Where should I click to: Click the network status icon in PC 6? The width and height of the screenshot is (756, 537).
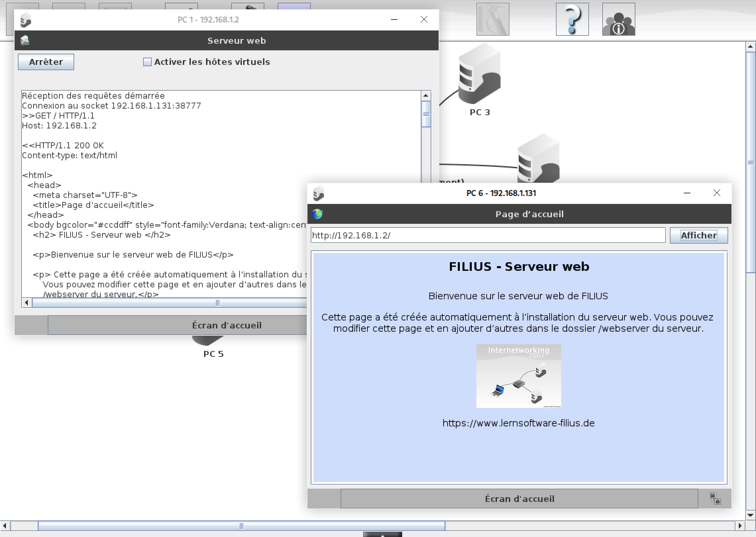point(715,498)
